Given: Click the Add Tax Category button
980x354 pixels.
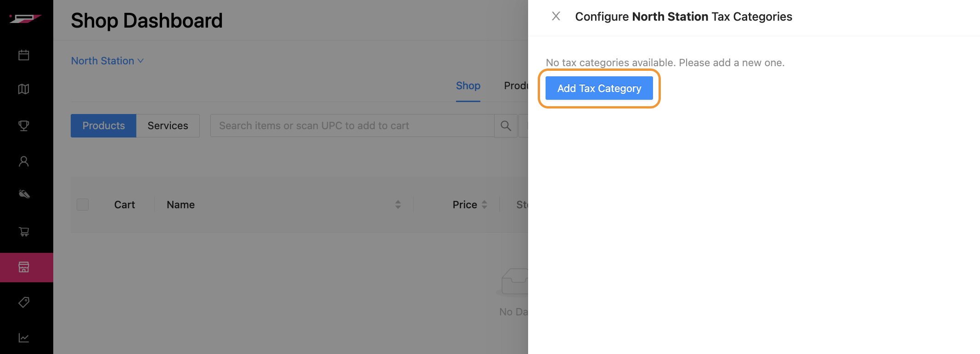Looking at the screenshot, I should pos(599,88).
